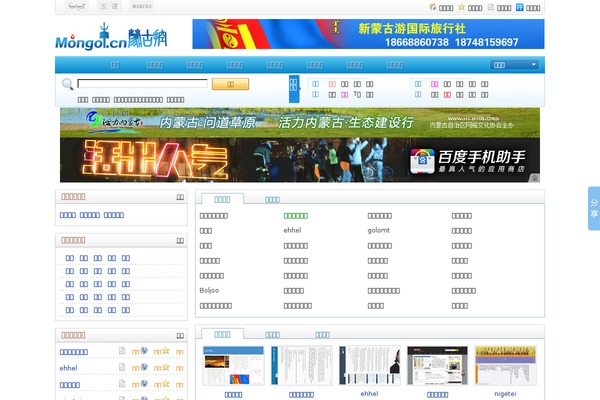The height and width of the screenshot is (400, 600).
Task: Click the home icon in top bar
Action: click(x=433, y=7)
